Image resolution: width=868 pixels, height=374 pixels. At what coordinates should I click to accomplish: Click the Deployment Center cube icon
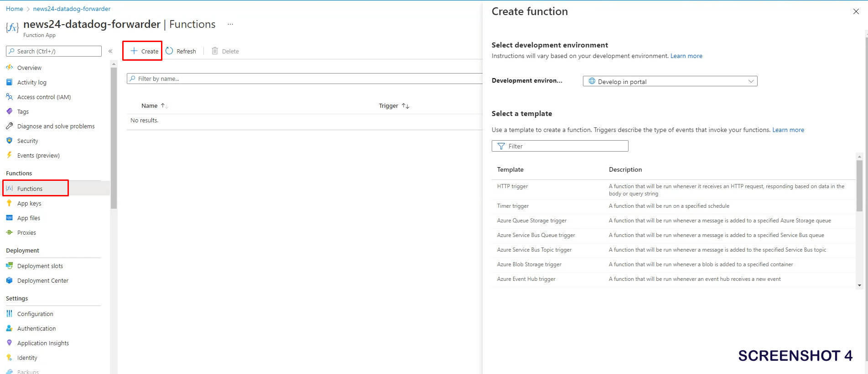[x=9, y=280]
